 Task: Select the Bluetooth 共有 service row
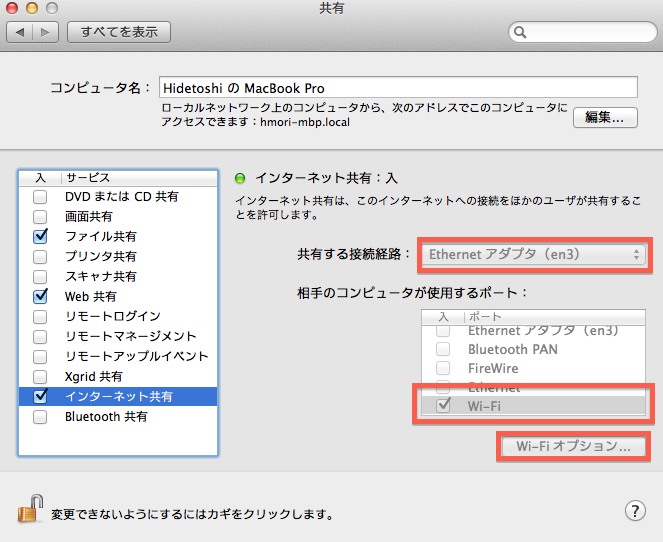click(118, 416)
